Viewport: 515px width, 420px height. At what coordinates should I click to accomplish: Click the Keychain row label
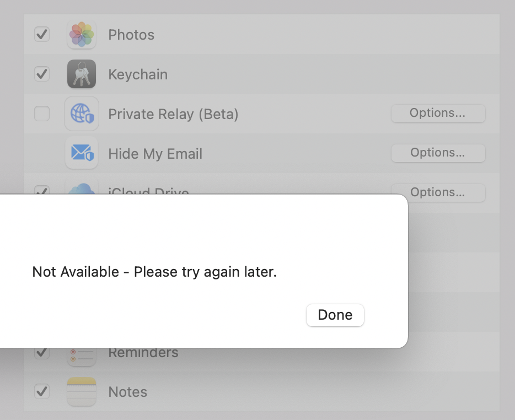pos(138,74)
